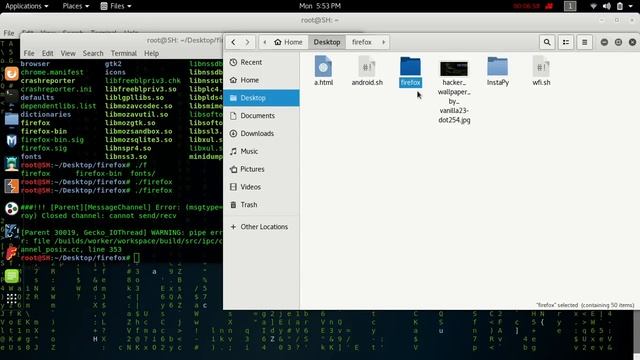Open Trash in the sidebar
The image size is (640, 360).
[x=261, y=204]
